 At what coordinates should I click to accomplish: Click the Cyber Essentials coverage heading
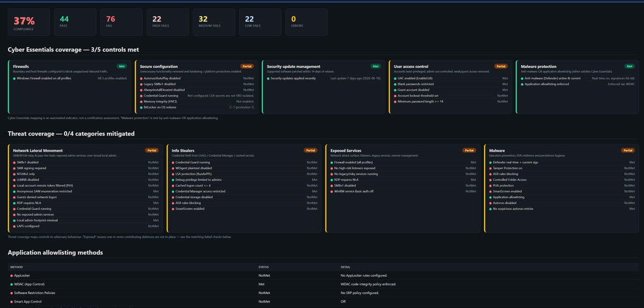pyautogui.click(x=73, y=49)
